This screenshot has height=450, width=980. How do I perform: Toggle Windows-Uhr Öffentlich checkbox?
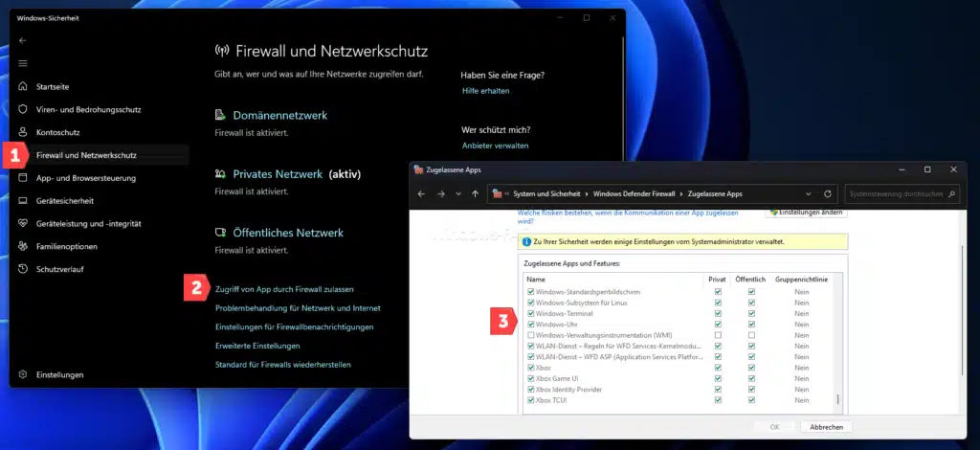pyautogui.click(x=752, y=325)
